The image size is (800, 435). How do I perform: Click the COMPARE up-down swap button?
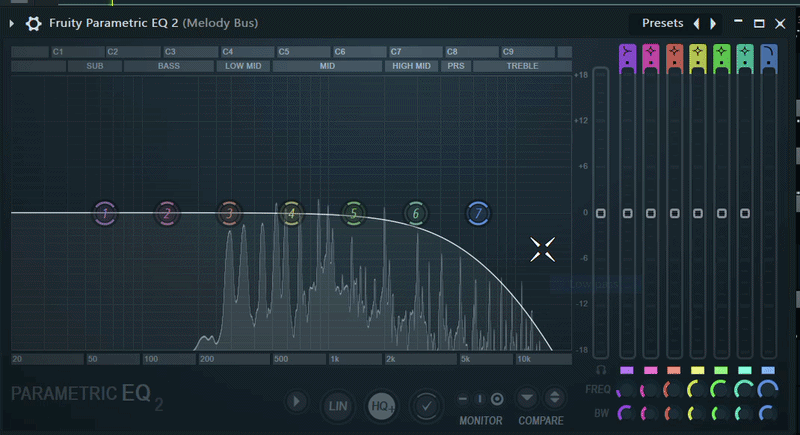[555, 398]
